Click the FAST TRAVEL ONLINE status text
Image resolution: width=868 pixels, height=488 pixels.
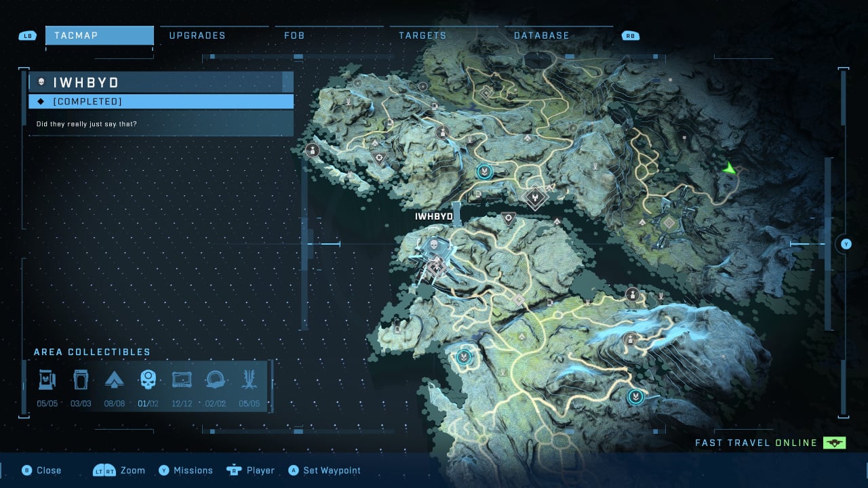(756, 443)
